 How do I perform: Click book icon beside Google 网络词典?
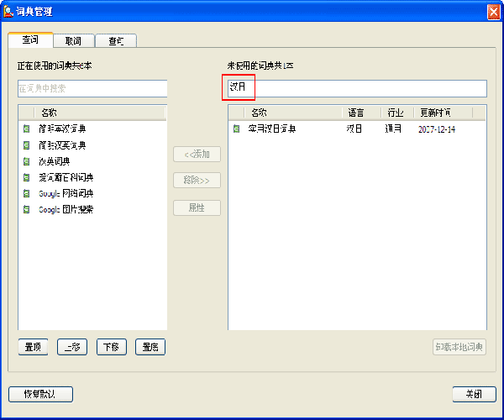coord(26,193)
